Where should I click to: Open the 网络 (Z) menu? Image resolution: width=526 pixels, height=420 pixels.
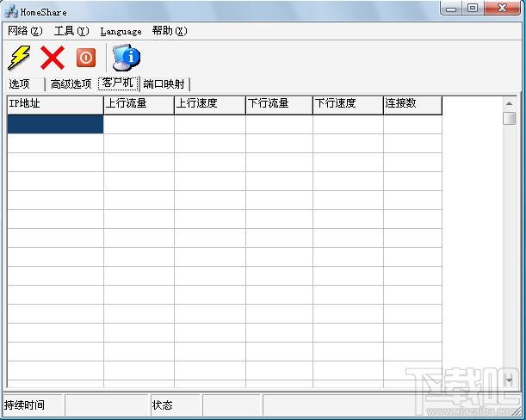pyautogui.click(x=25, y=31)
